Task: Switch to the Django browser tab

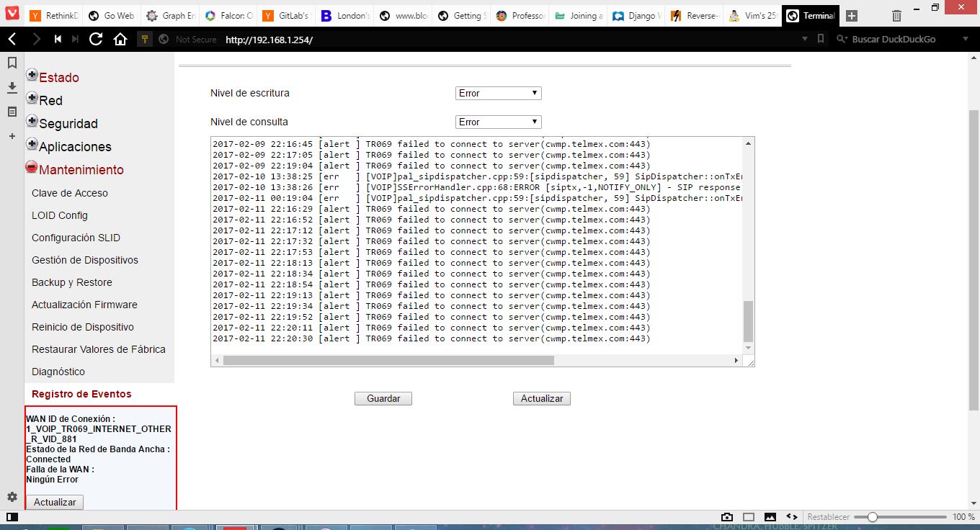Action: point(637,16)
